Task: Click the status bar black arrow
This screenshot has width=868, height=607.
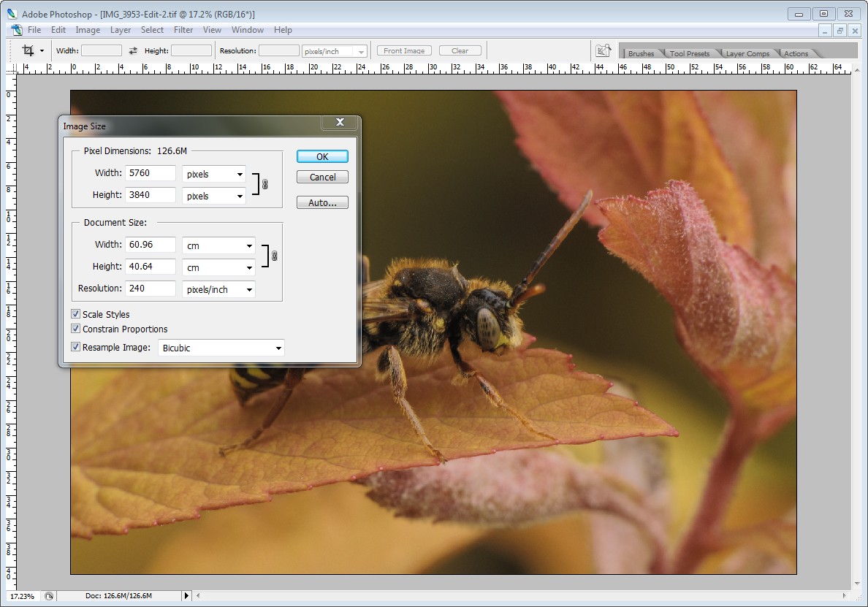Action: click(x=186, y=596)
